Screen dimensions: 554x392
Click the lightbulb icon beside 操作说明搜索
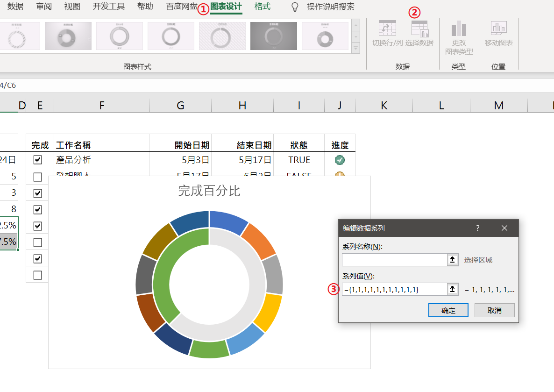coord(295,7)
